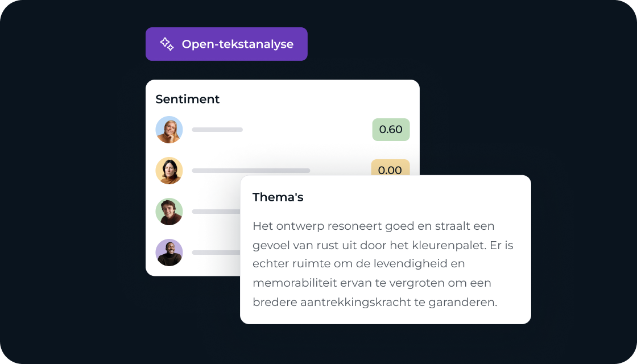Click the Open-tekstanalyse label text

point(238,44)
